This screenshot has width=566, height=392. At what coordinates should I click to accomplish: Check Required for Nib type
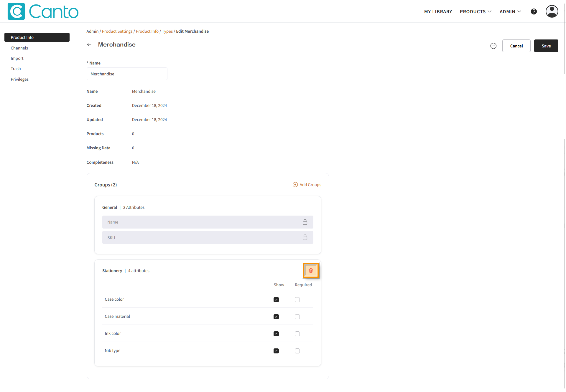297,351
